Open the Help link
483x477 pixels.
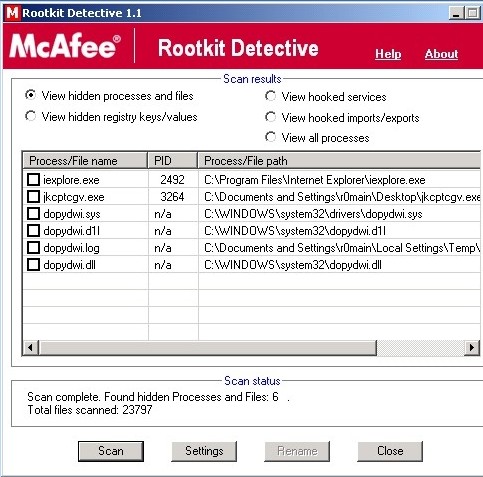pyautogui.click(x=388, y=54)
